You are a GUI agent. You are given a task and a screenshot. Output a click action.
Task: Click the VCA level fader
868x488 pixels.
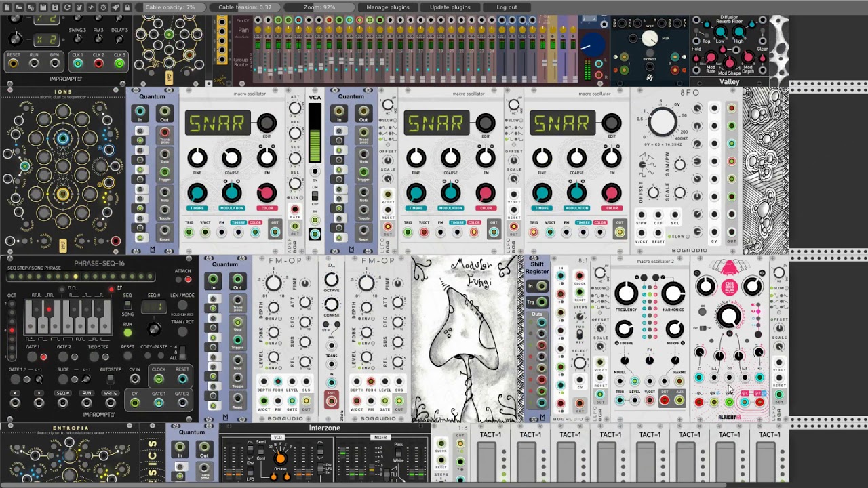point(315,132)
